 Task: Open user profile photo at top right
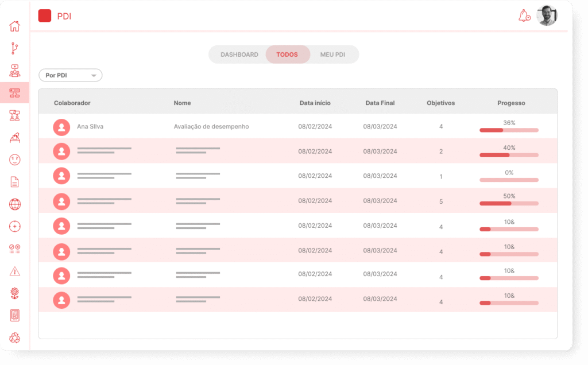click(547, 15)
